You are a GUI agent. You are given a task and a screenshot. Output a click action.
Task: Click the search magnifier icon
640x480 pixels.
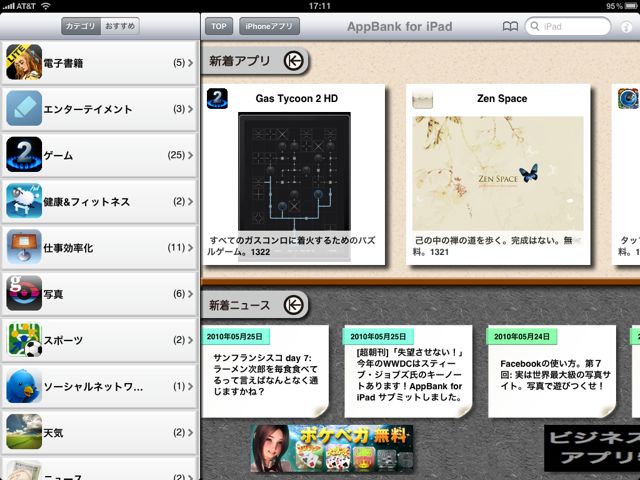click(534, 26)
